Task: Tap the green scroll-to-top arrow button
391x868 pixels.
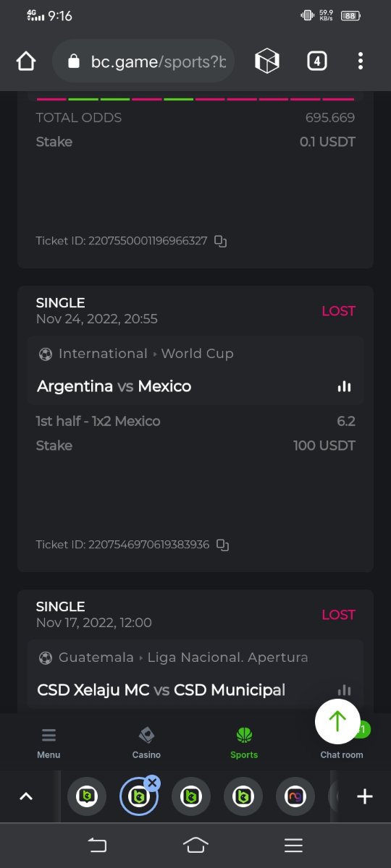Action: pos(337,721)
